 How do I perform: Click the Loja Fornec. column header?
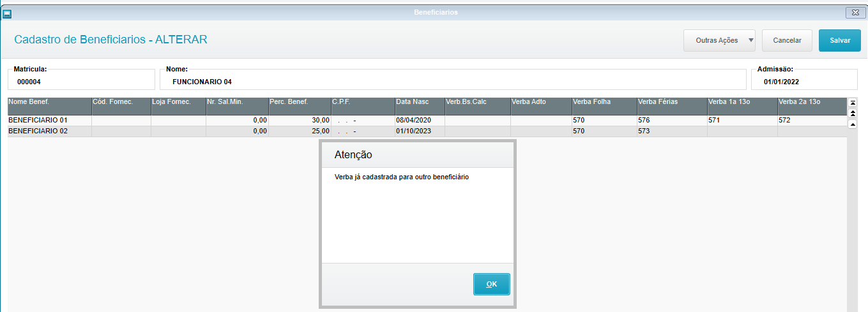(x=178, y=106)
